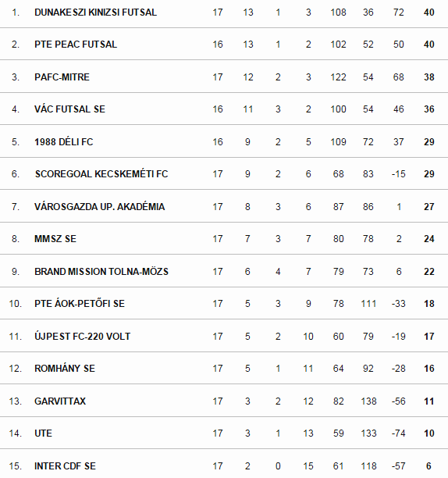This screenshot has height=478, width=448.
Task: Click the 6 points of Inter CDF SE
Action: 428,466
